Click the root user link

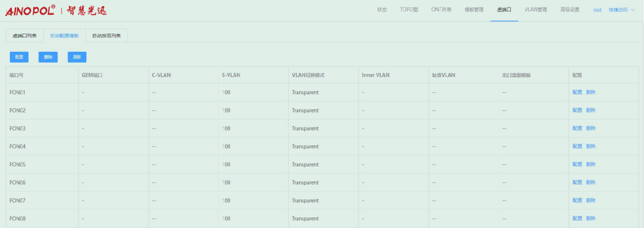pos(597,10)
